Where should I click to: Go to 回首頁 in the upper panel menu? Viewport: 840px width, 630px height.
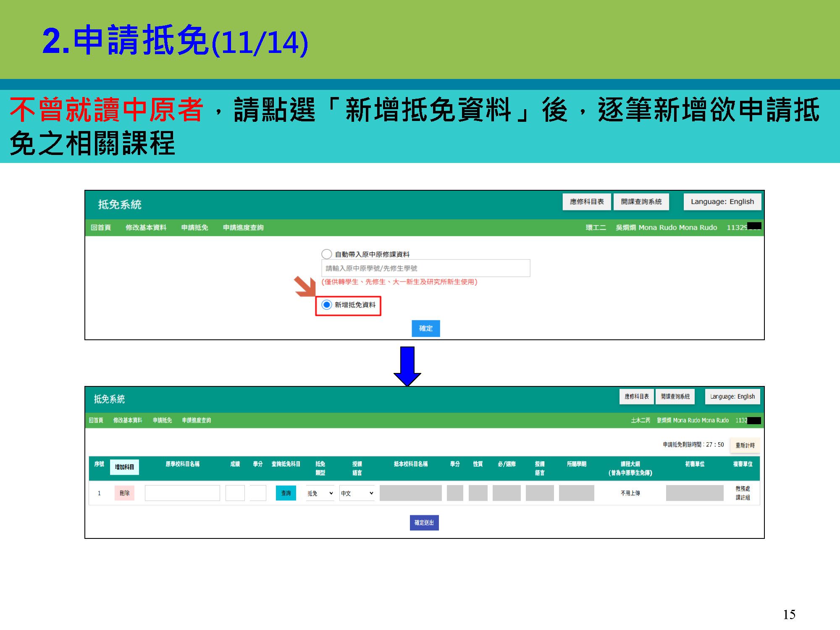point(101,228)
